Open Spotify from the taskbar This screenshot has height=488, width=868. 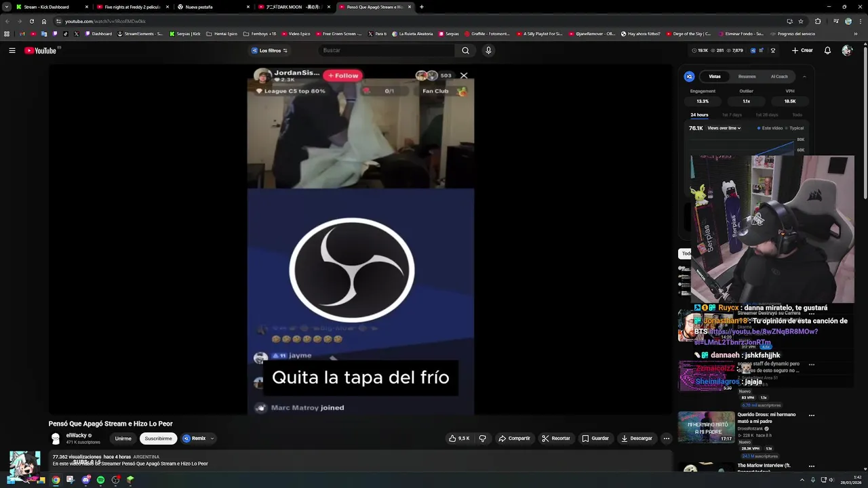100,480
